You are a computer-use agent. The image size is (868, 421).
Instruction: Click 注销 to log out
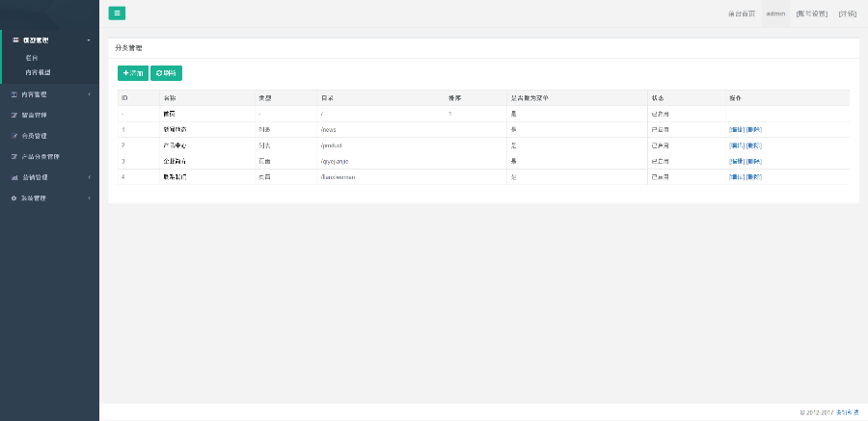[x=848, y=13]
